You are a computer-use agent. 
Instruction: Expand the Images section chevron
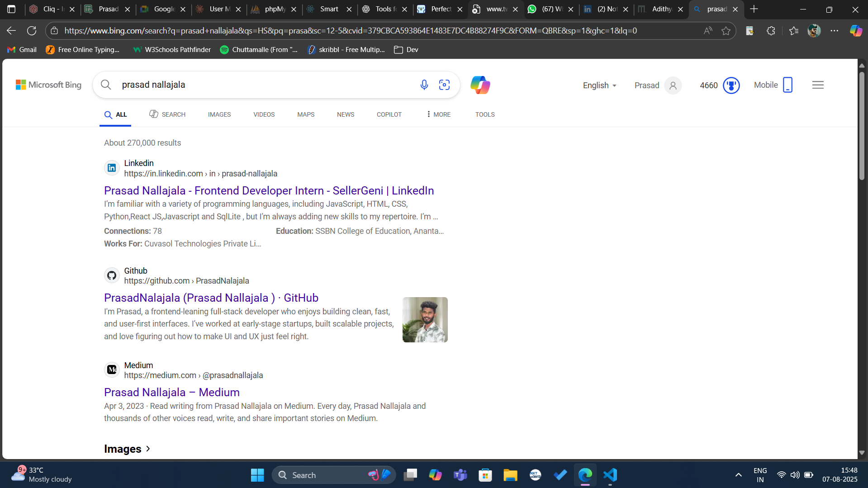148,449
